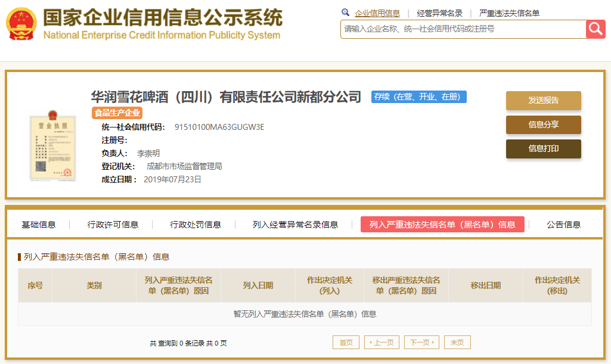Click the 存续（在营、开业、在册）status badge
Screen dimensions: 611x364
419,97
